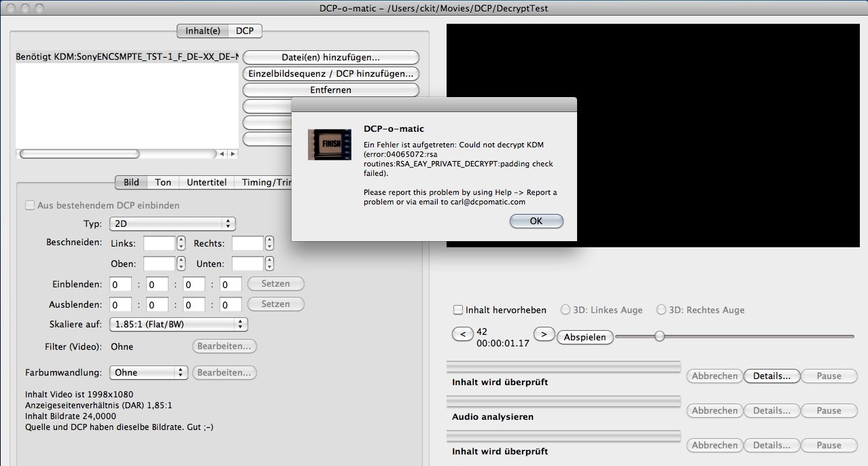Viewport: 868px width, 466px height.
Task: Click Details for last Inhalt wird überprüft job
Action: coord(772,445)
